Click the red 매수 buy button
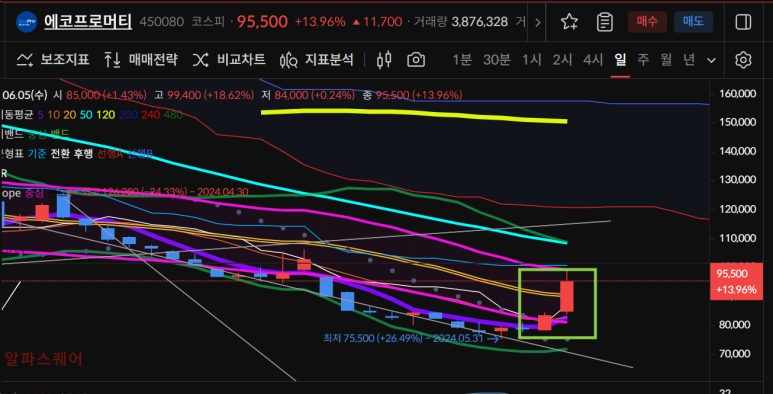Screen dimensions: 773x394 click(x=647, y=22)
